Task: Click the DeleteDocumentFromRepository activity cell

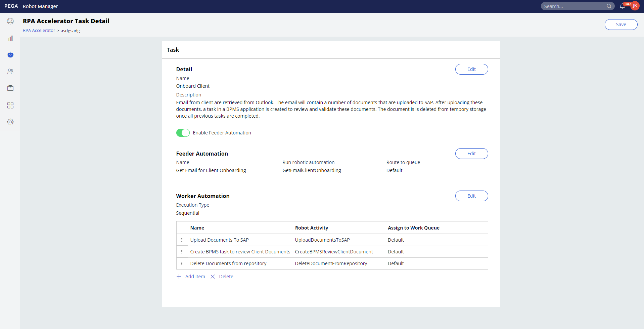Action: click(x=331, y=263)
